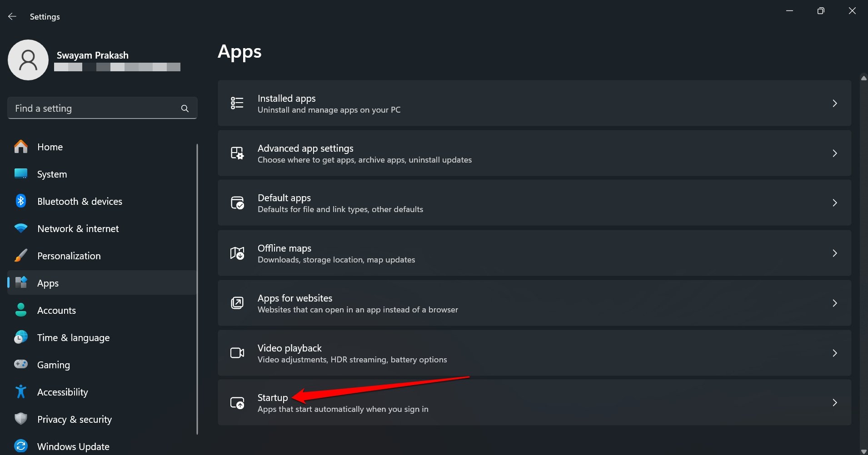Go back using the arrow button

pos(12,16)
